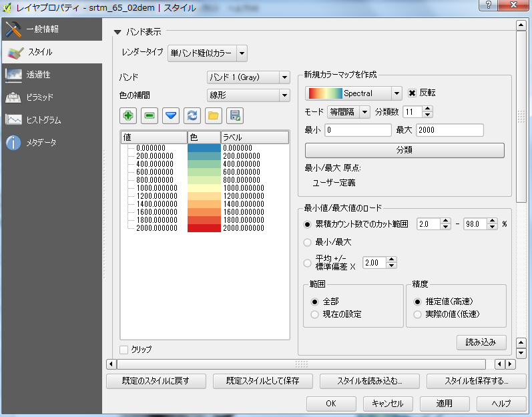Increase the 標準偏差 2.00 multiplier
This screenshot has height=417, width=532.
(x=392, y=260)
